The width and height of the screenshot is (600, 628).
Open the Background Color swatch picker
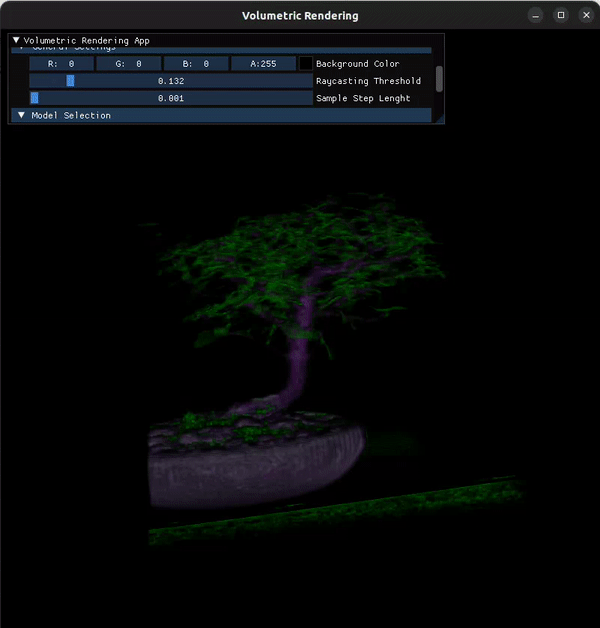pyautogui.click(x=306, y=64)
